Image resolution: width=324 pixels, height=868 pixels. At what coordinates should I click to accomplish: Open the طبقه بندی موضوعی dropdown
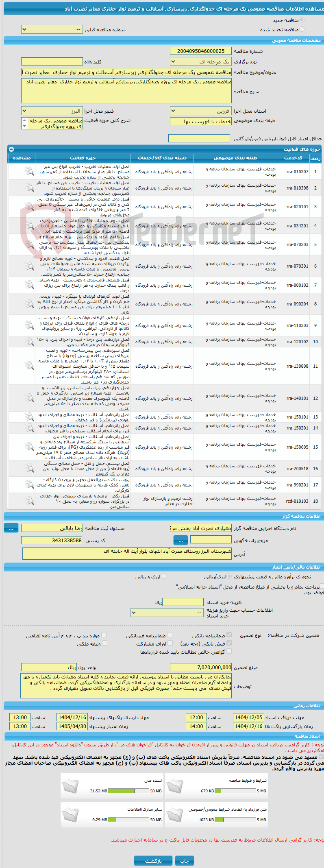(201, 121)
